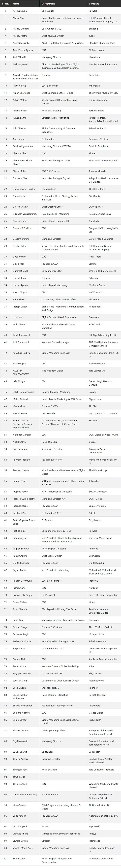This screenshot has width=121, height=868.
Task: Click the PhonePe company cell
Action: [x=94, y=549]
